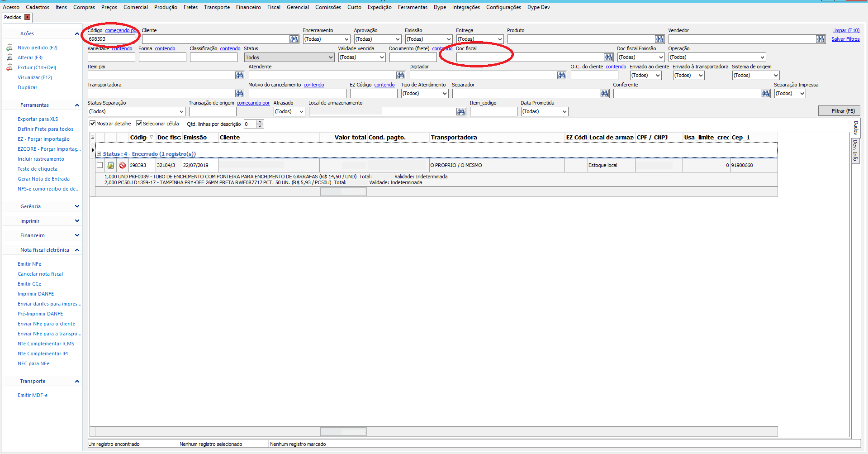Click filter funnel icon in Códig column header
The image size is (868, 454).
[152, 137]
